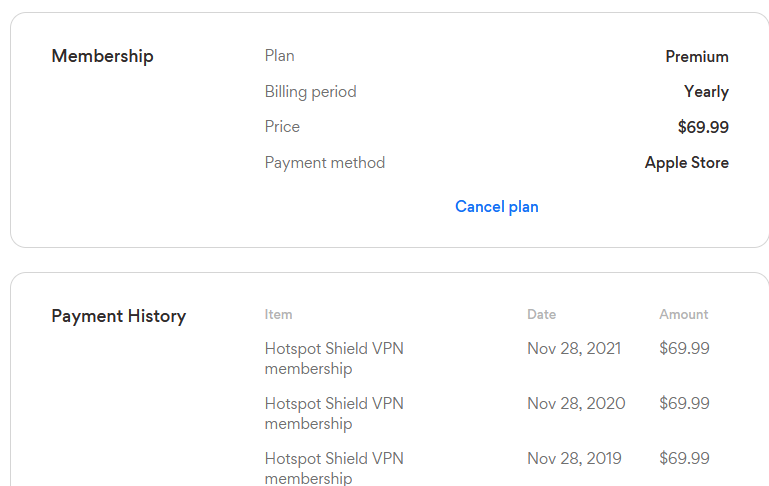Select the Membership section heading

pyautogui.click(x=103, y=56)
